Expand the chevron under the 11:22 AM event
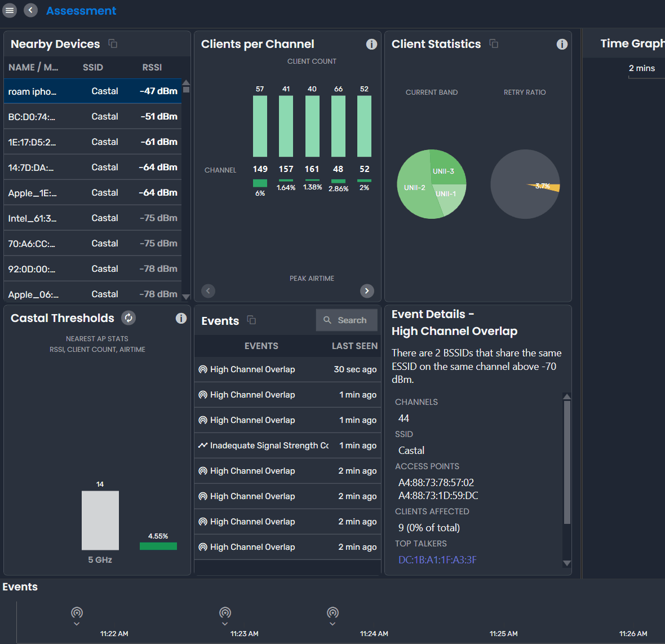This screenshot has width=665, height=644. (x=77, y=624)
